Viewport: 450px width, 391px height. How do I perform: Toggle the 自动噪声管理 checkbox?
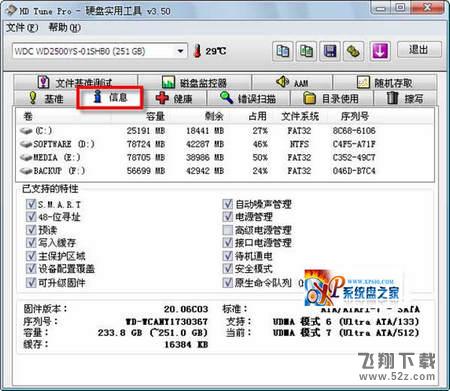[x=228, y=204]
